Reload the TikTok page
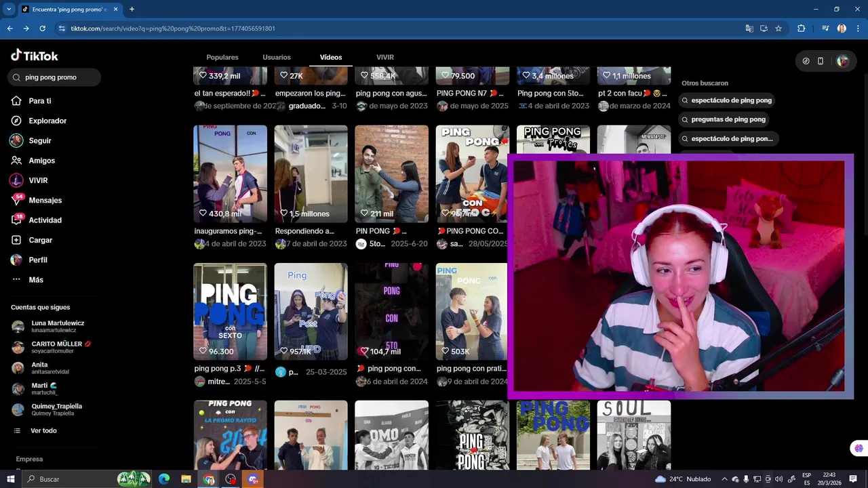 [x=42, y=28]
